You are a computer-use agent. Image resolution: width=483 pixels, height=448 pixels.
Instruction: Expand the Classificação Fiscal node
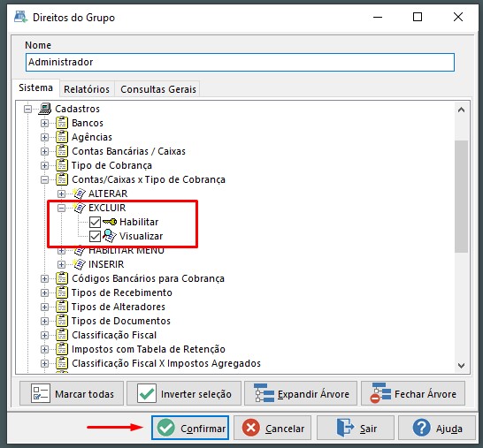tap(44, 336)
